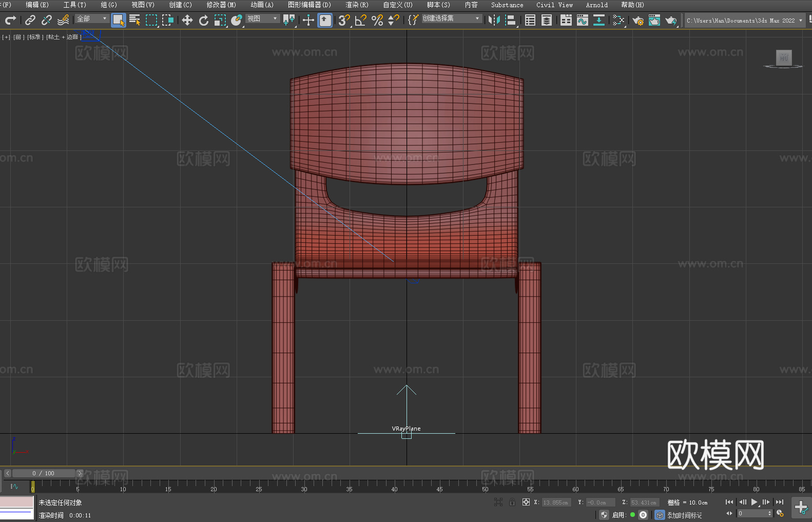Open Rendered Frame Window icon
The width and height of the screenshot is (812, 522).
654,20
